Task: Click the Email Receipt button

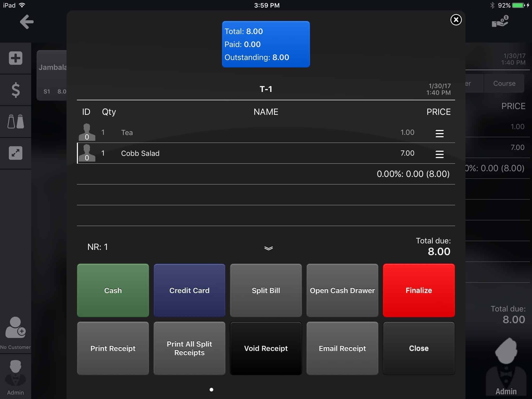Action: (x=342, y=348)
